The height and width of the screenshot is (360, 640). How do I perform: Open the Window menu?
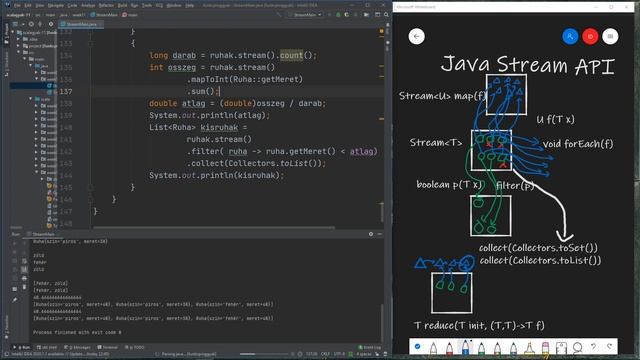click(174, 6)
